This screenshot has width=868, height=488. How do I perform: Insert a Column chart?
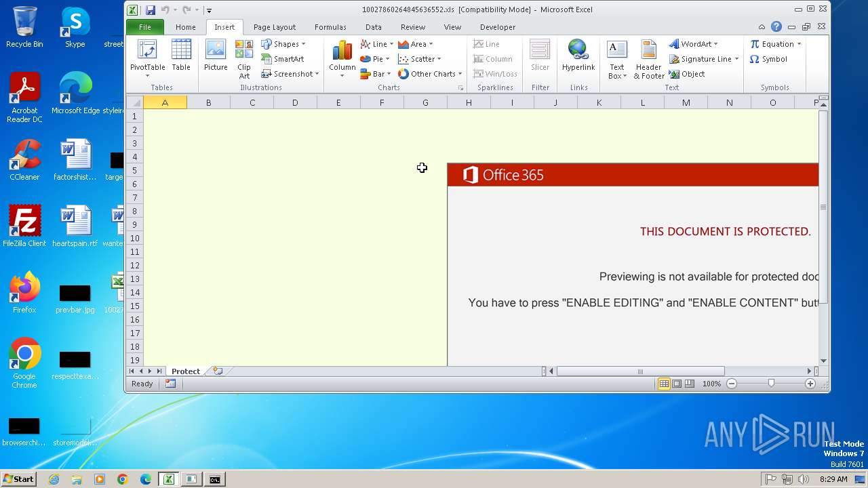(342, 59)
